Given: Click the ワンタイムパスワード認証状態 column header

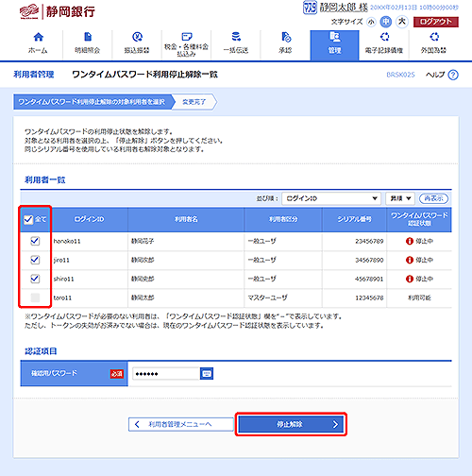Looking at the screenshot, I should click(419, 219).
